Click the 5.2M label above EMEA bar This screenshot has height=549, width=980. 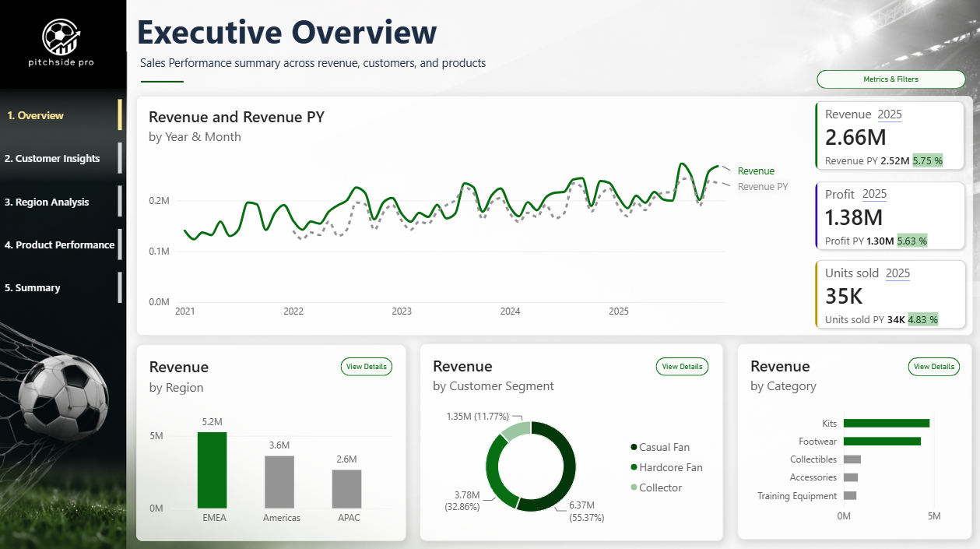point(212,422)
